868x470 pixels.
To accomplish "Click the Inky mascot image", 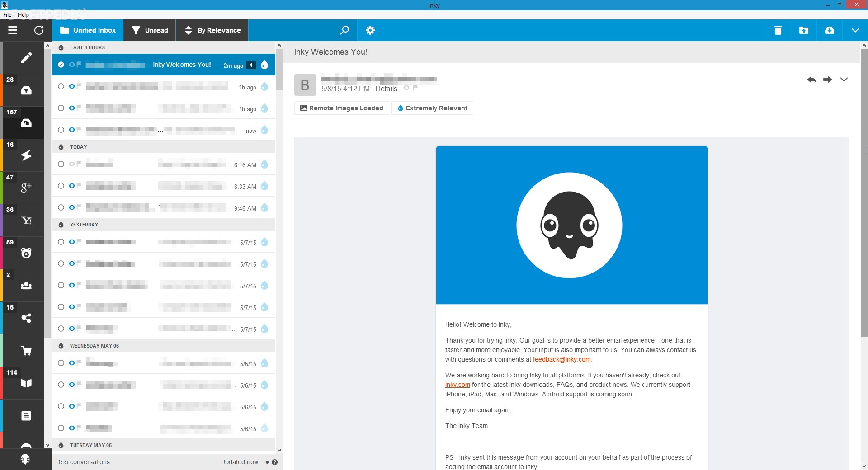I will click(x=569, y=225).
